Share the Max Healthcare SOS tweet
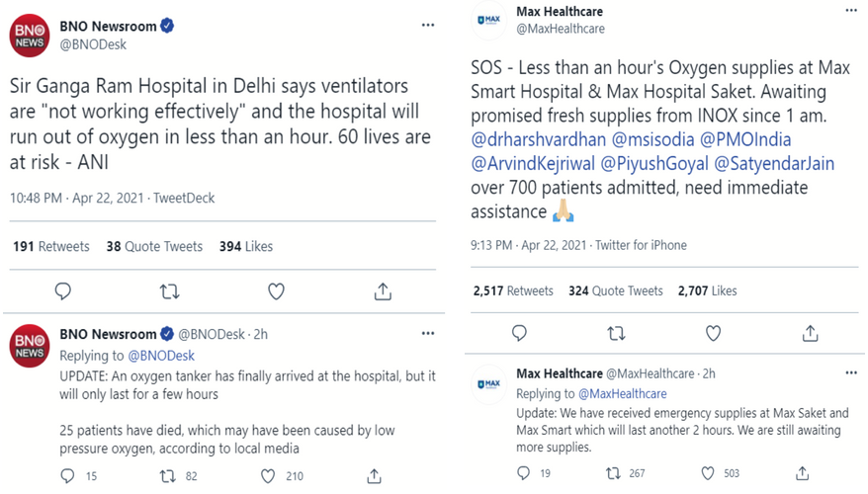 tap(810, 334)
